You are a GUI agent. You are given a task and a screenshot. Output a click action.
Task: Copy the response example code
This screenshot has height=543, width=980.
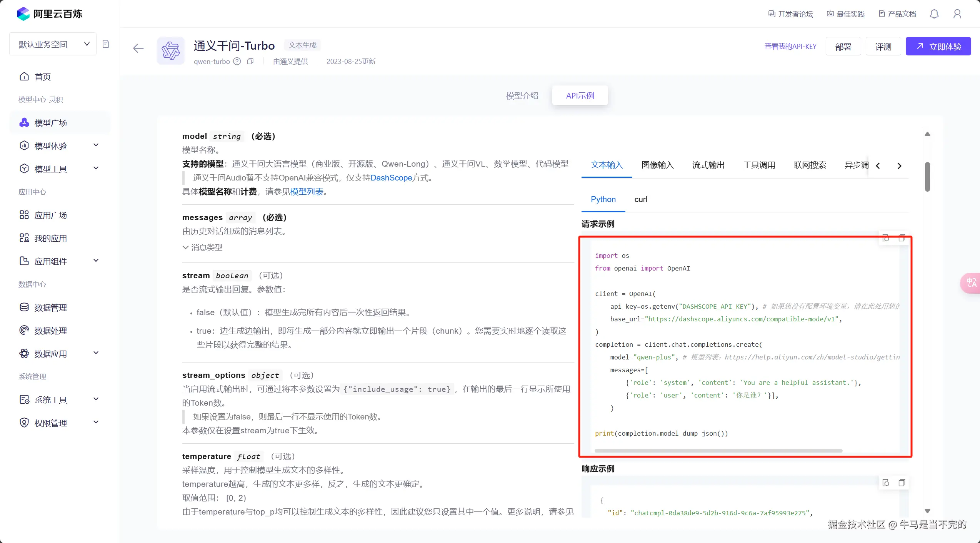click(902, 483)
